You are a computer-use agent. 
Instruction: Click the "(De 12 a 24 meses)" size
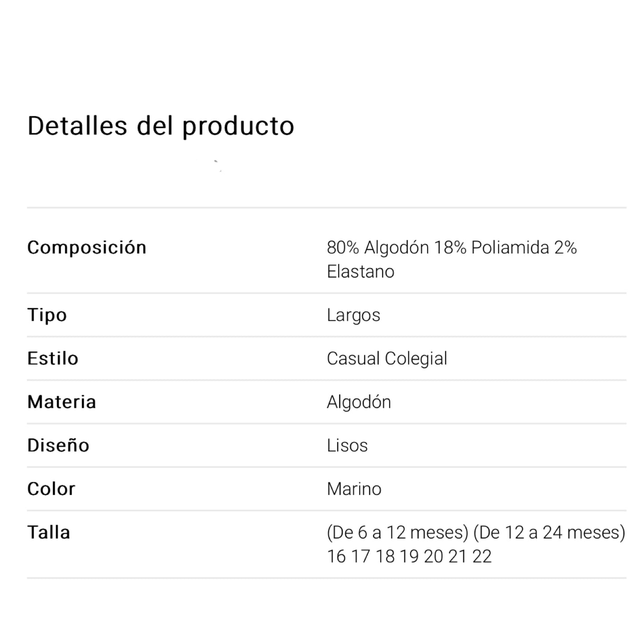[549, 533]
